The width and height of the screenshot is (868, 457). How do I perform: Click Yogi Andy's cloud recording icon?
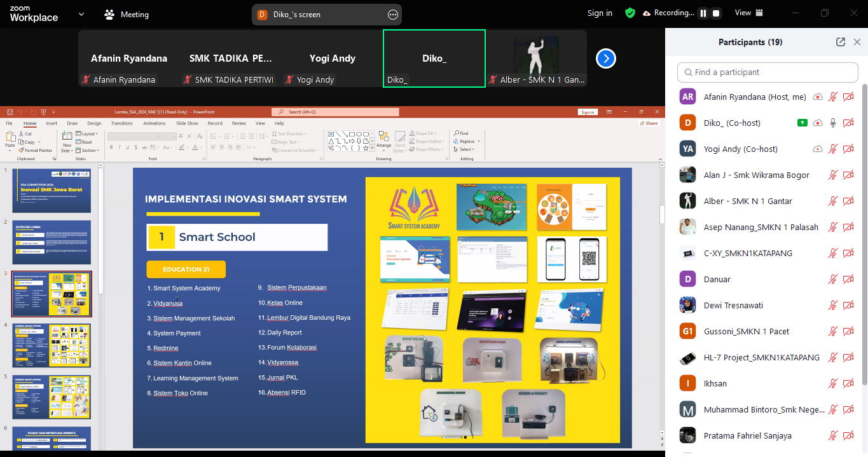(x=818, y=149)
